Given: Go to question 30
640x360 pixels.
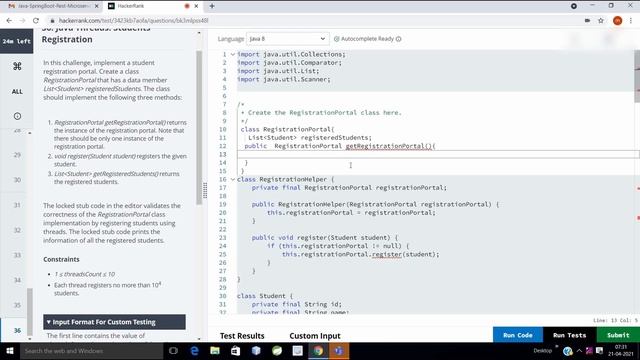Looking at the screenshot, I should (17, 180).
